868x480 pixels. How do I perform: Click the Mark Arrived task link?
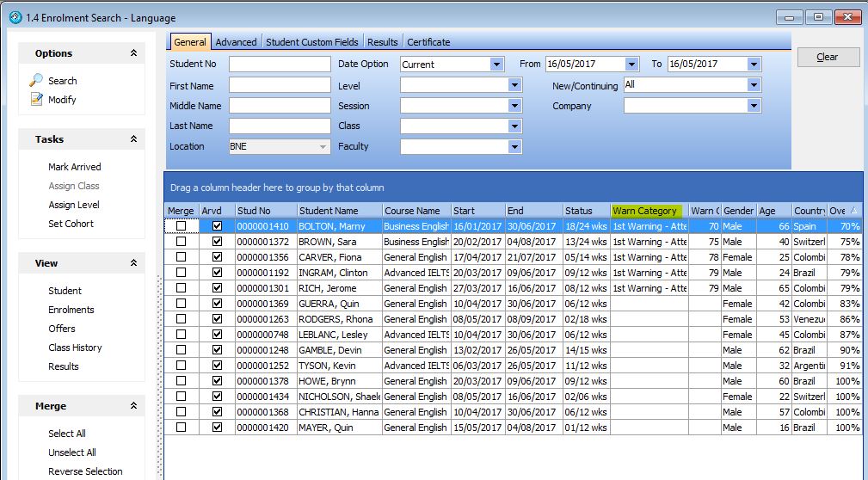[x=74, y=167]
